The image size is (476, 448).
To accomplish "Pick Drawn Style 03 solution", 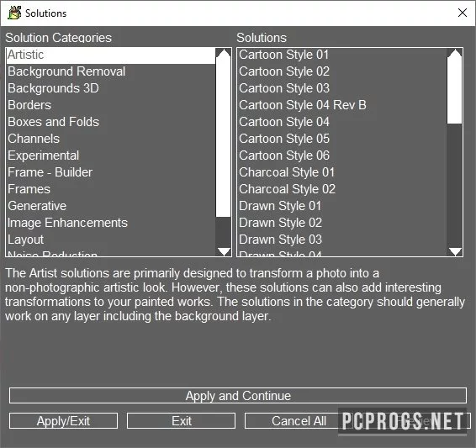I will click(x=341, y=240).
